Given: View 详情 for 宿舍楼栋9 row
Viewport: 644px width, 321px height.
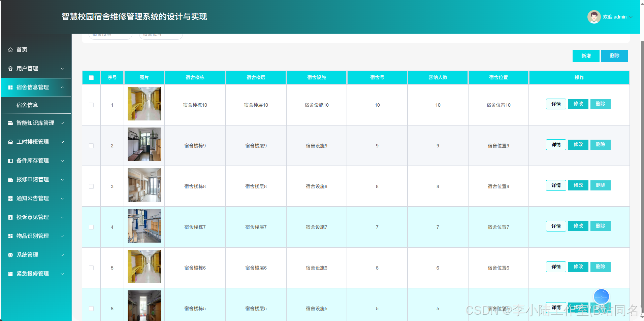Looking at the screenshot, I should coord(556,145).
